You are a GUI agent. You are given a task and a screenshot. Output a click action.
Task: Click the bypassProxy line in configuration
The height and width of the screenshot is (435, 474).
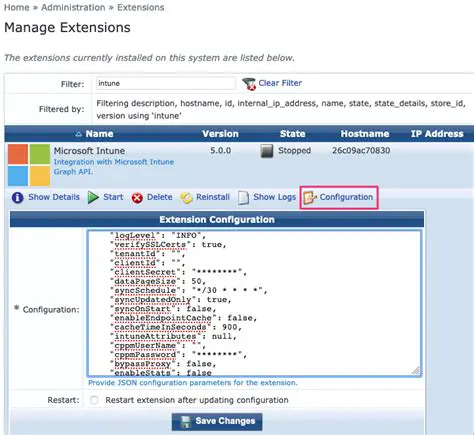tap(163, 364)
